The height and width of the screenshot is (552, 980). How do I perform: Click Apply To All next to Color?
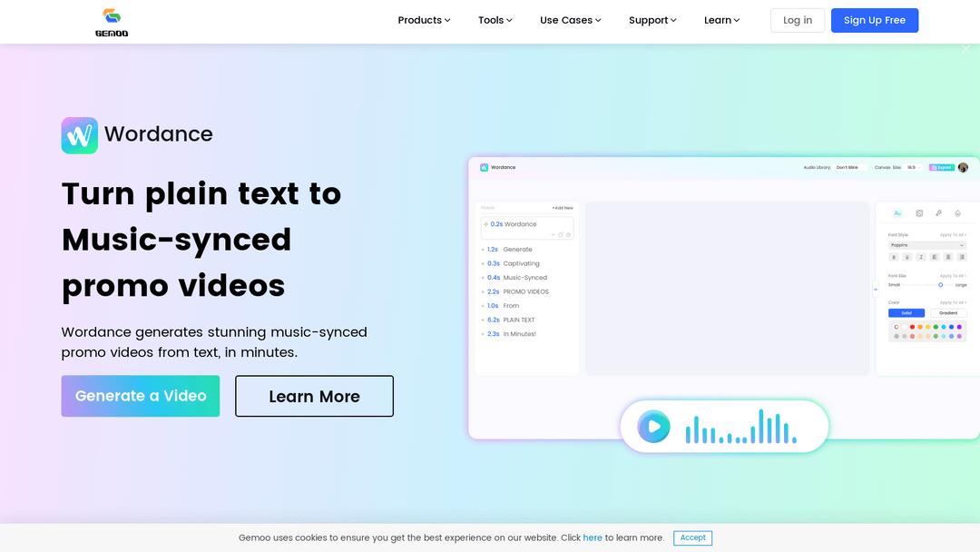coord(953,302)
